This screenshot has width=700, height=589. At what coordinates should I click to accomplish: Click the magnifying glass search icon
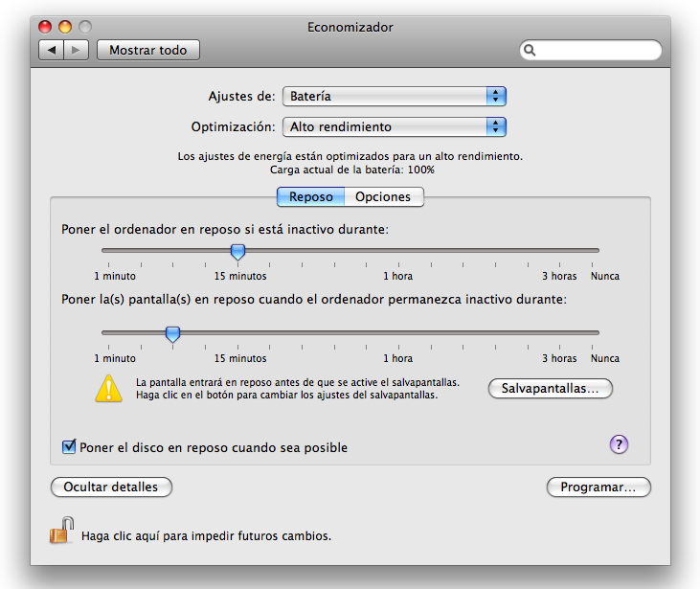coord(531,50)
